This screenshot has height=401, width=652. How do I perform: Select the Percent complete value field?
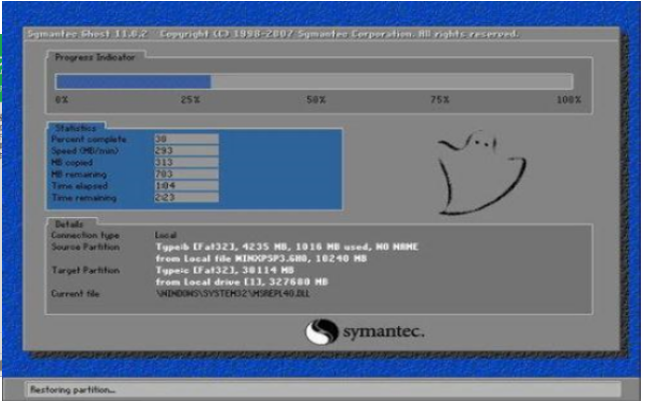coord(185,140)
